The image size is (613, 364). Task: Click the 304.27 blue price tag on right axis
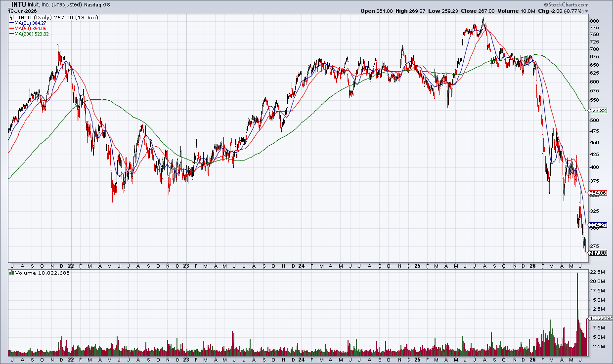(x=598, y=224)
